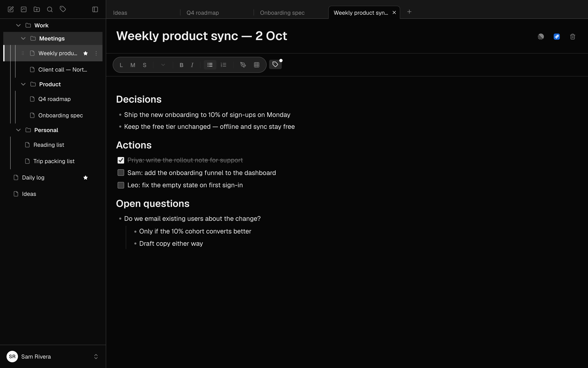
Task: Toggle the star on Daily log
Action: pos(86,178)
